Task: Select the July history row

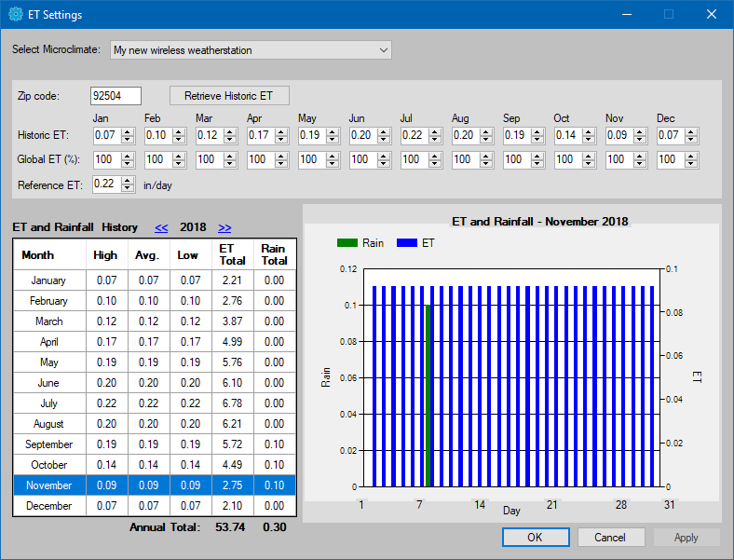Action: [x=155, y=403]
